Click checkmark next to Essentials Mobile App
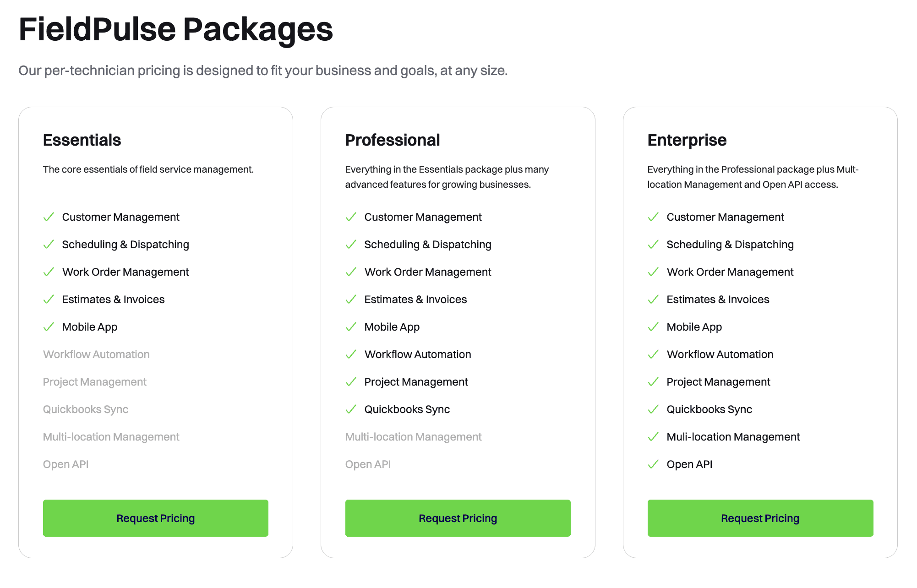The image size is (917, 588). (x=49, y=327)
